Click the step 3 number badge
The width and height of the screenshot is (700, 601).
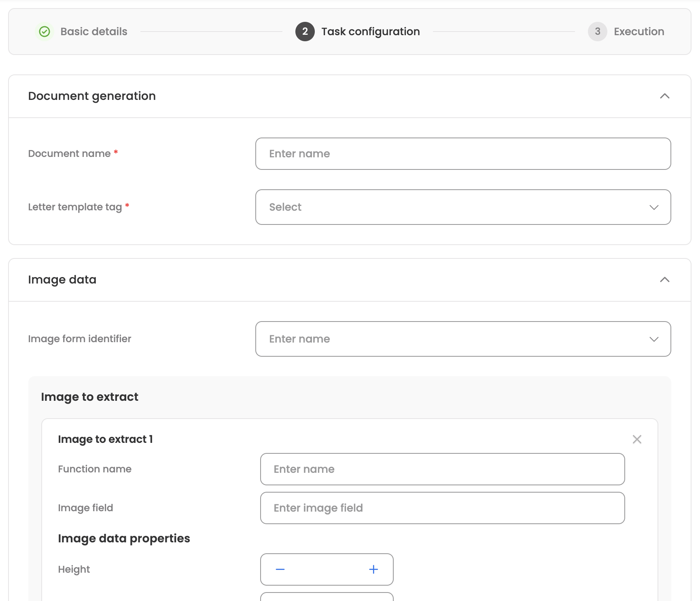(x=597, y=32)
